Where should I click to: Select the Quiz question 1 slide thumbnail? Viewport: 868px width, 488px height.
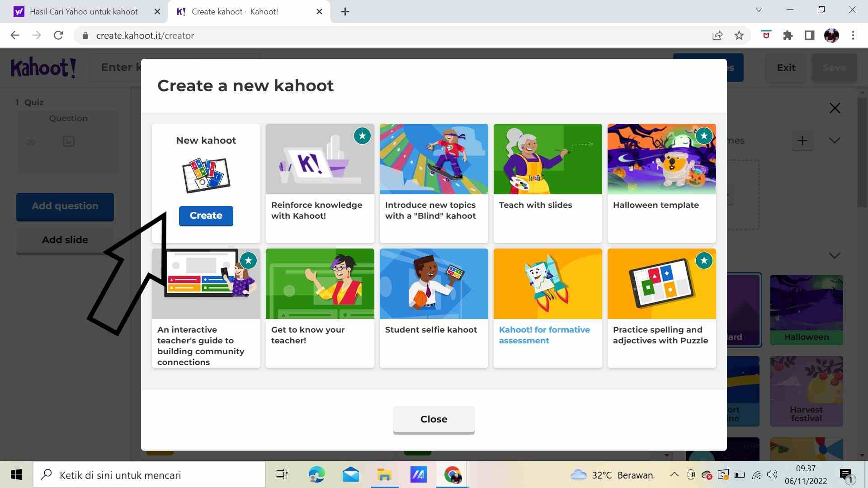pos(68,142)
